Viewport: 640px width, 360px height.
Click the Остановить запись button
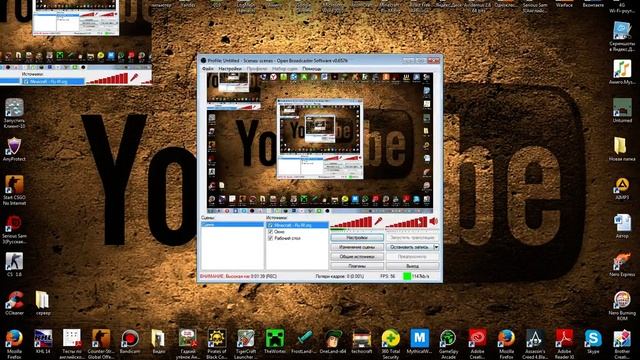tap(409, 247)
